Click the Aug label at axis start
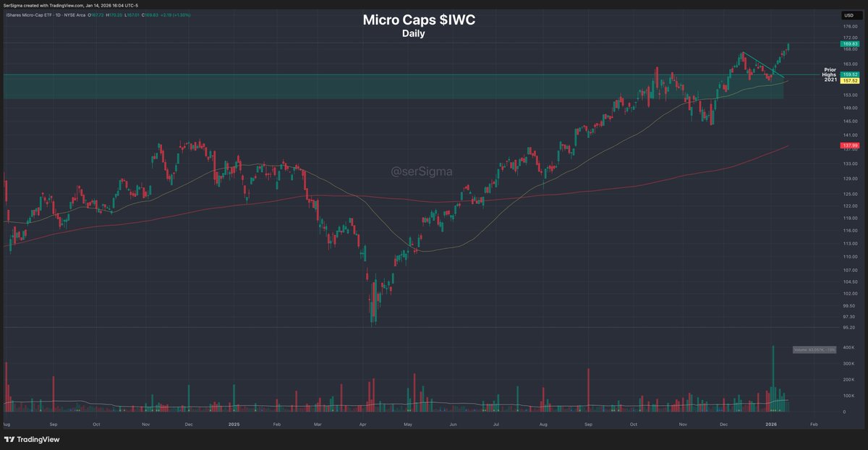 pos(7,425)
